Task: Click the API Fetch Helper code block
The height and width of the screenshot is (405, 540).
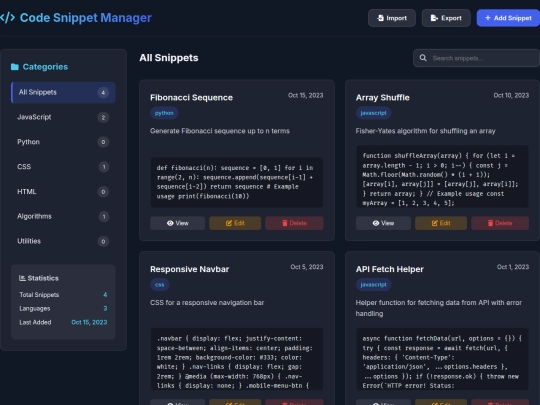Action: (442, 359)
